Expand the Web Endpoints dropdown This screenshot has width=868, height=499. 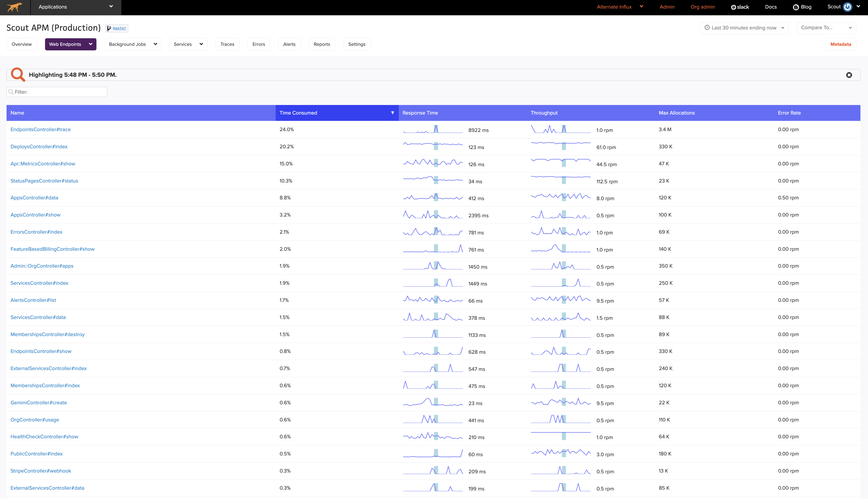tap(90, 44)
